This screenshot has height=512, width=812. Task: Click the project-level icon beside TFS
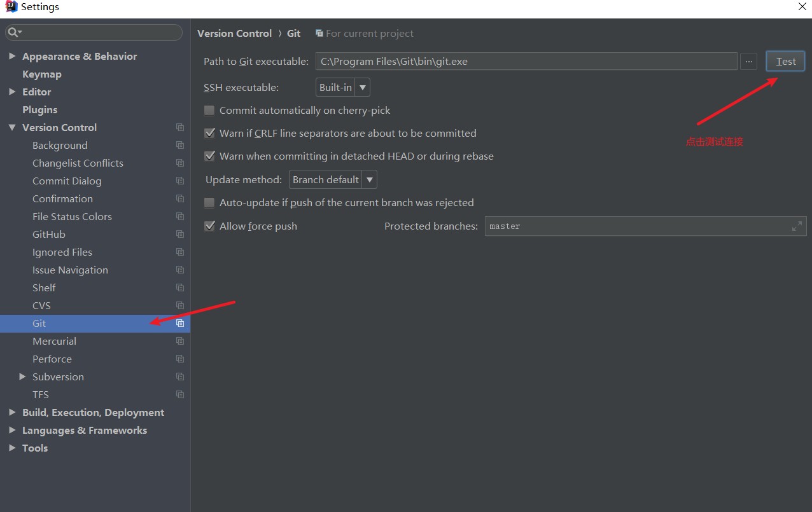(x=180, y=394)
